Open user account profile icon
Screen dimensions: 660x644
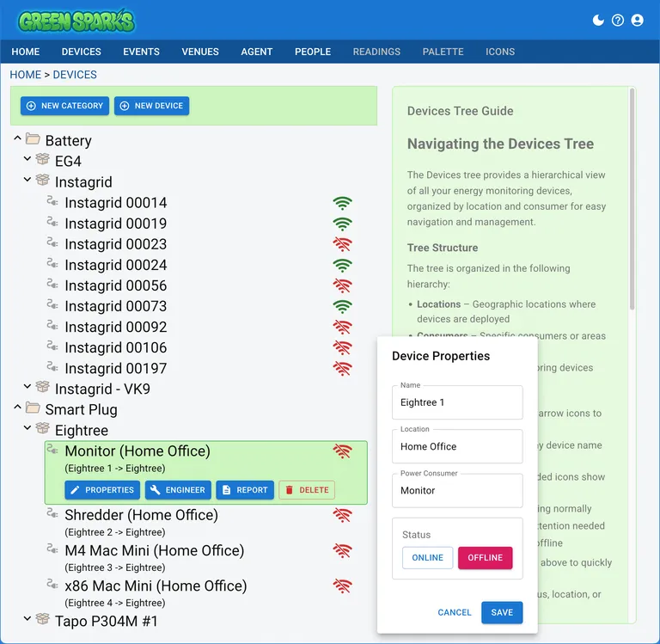tap(637, 20)
